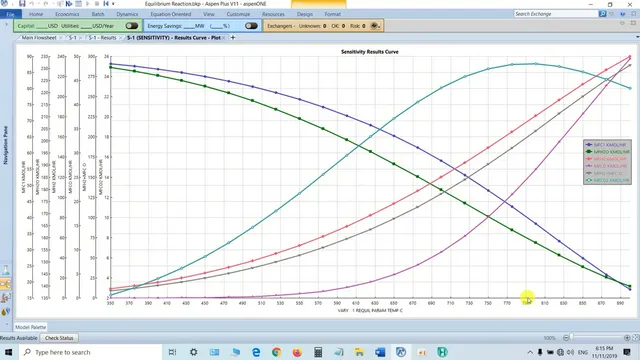The height and width of the screenshot is (360, 640).
Task: Open the tab list dropdown arrow at right
Action: click(x=637, y=37)
